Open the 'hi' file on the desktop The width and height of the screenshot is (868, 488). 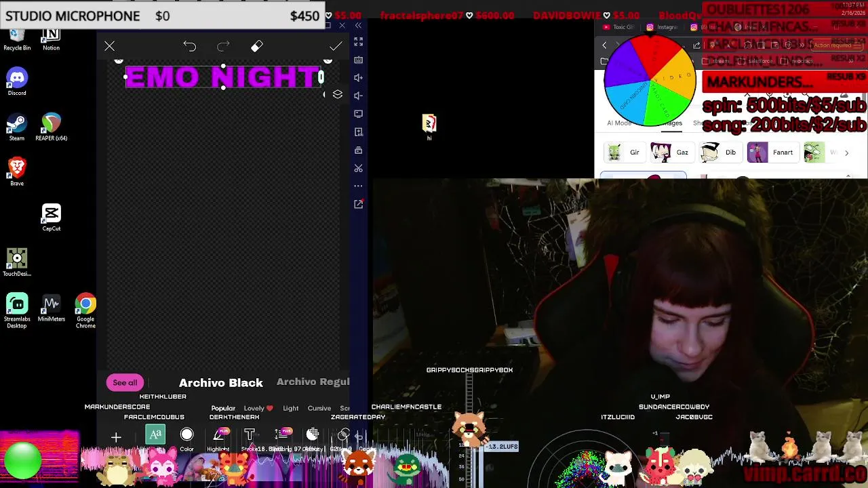[x=429, y=126]
